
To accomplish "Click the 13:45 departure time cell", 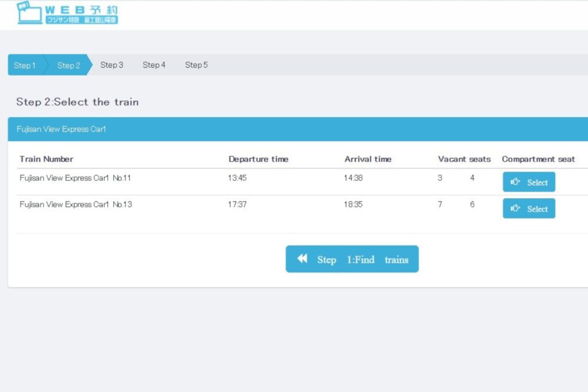I will tap(237, 178).
